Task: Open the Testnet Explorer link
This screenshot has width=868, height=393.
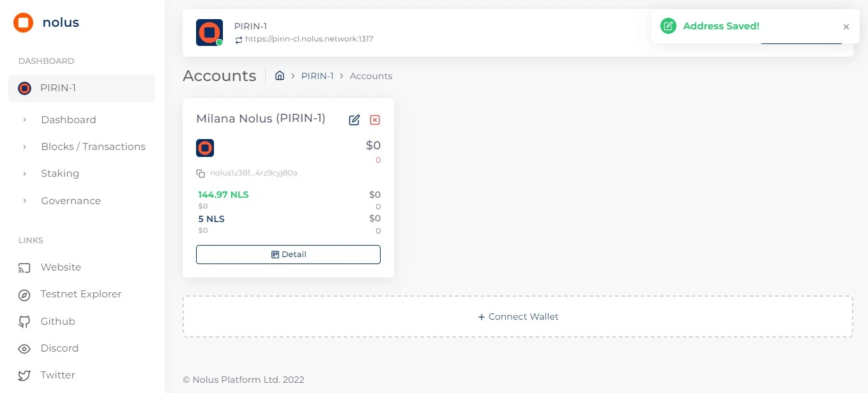Action: (x=80, y=294)
